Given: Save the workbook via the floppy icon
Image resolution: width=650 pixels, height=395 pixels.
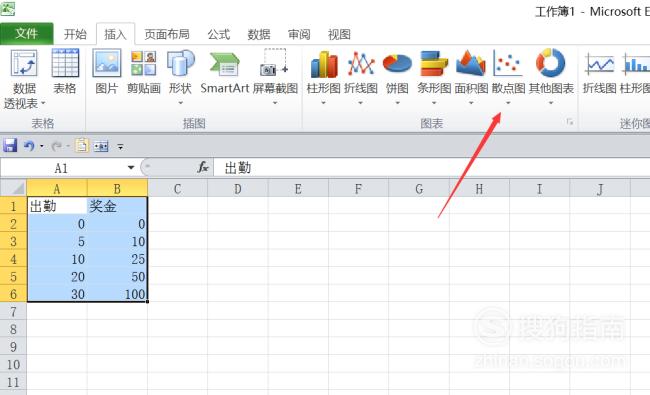Looking at the screenshot, I should [x=10, y=146].
